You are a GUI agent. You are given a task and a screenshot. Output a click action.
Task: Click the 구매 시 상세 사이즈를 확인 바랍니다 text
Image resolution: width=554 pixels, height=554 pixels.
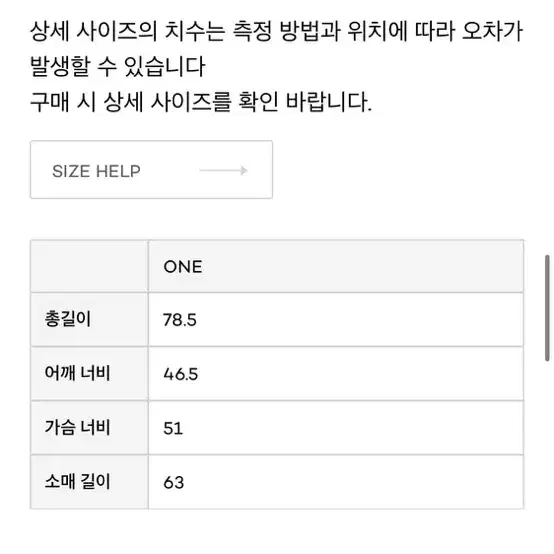[201, 102]
